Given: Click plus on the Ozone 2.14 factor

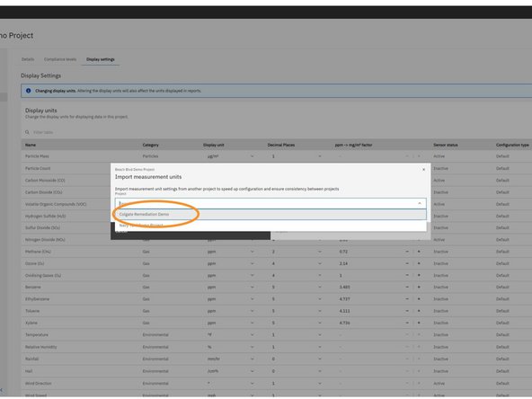Looking at the screenshot, I should (419, 263).
